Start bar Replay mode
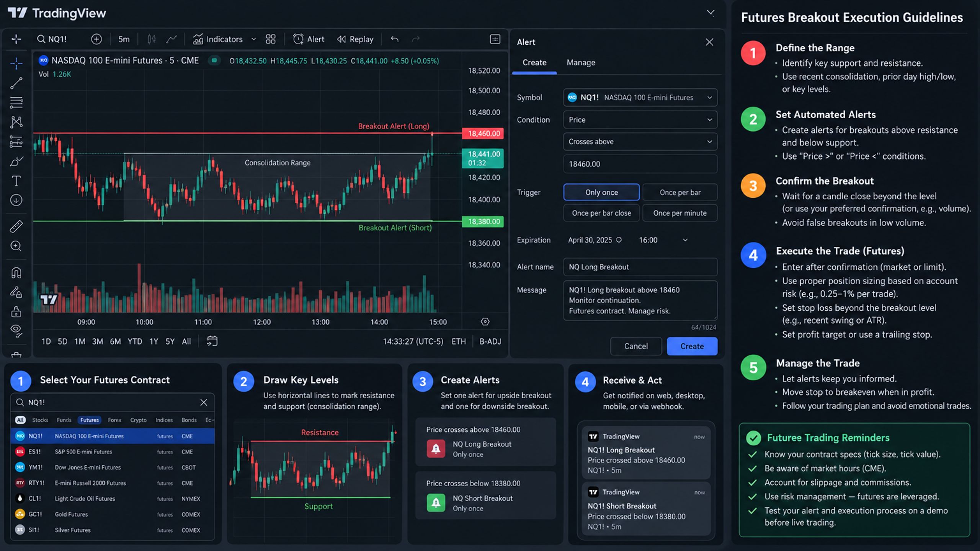The height and width of the screenshot is (551, 980). pyautogui.click(x=355, y=39)
